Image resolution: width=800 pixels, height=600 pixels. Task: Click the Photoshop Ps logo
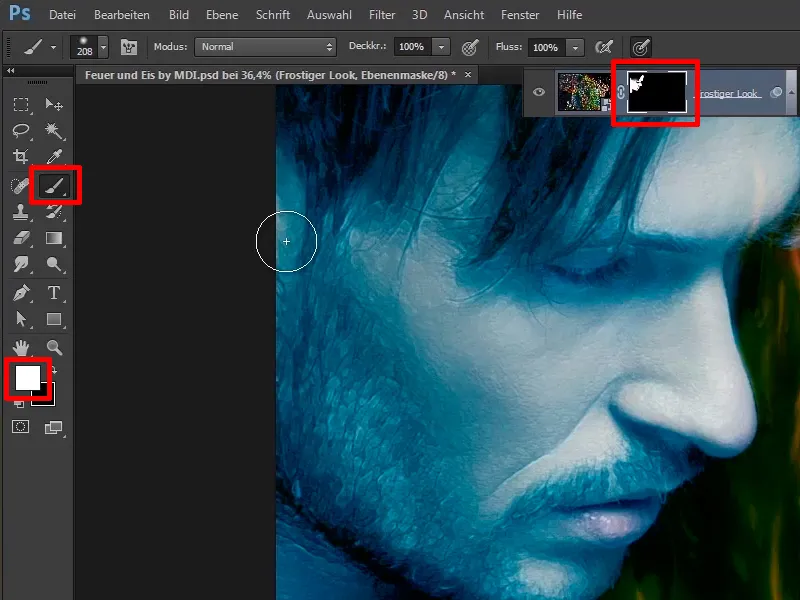pyautogui.click(x=19, y=13)
